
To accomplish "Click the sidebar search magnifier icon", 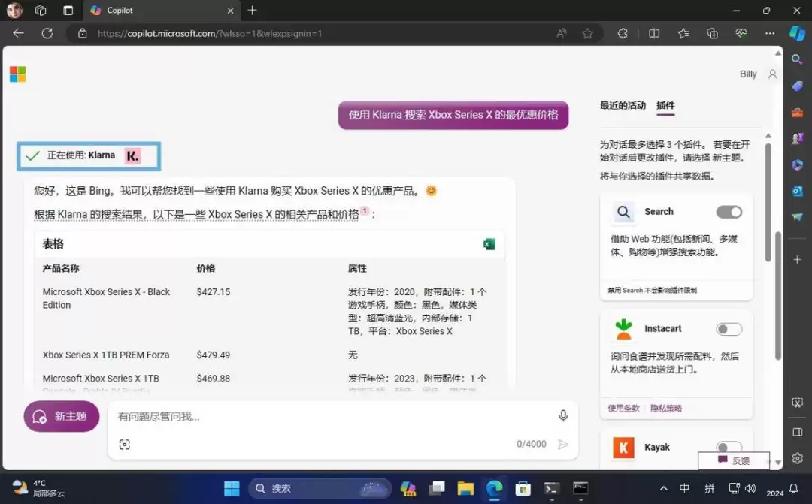I will pos(797,59).
